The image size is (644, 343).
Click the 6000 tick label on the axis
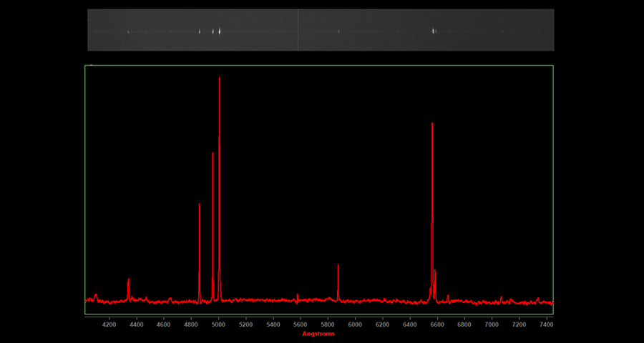(x=355, y=324)
